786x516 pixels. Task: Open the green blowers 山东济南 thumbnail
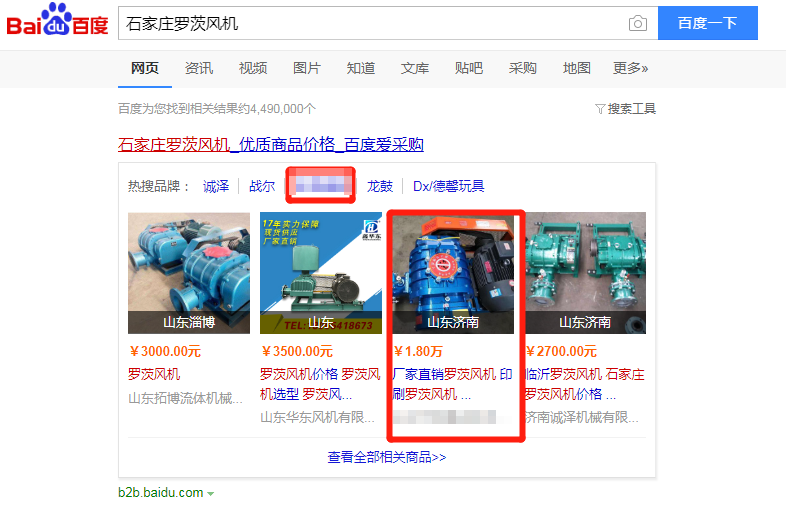[x=585, y=273]
